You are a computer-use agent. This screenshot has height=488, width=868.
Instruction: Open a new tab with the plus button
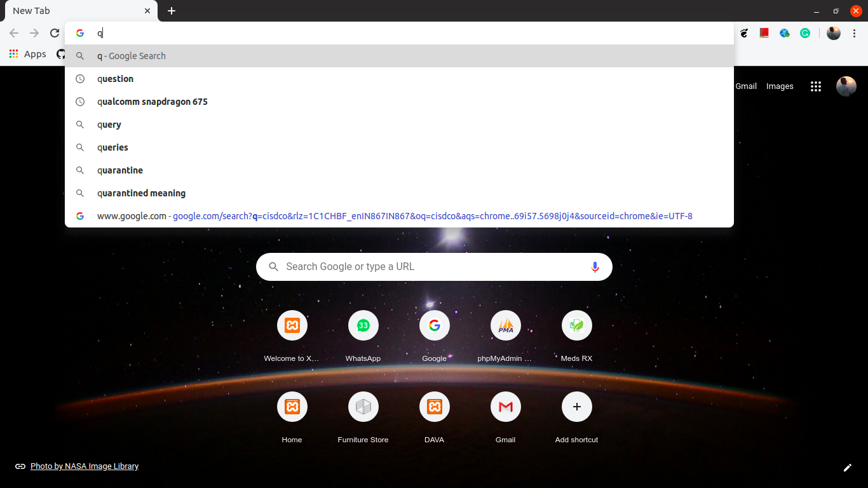click(x=172, y=11)
